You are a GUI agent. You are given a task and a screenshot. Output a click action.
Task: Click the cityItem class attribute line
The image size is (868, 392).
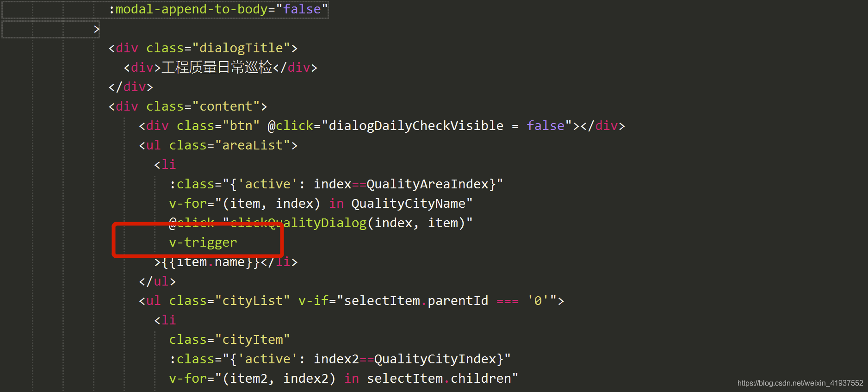229,340
